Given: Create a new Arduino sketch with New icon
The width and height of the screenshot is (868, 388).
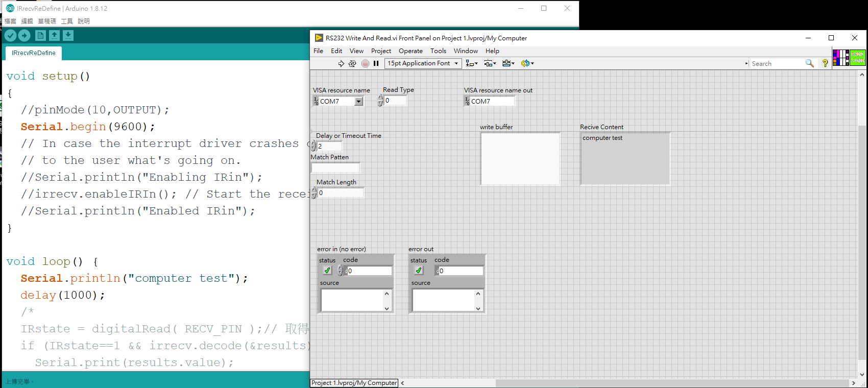Looking at the screenshot, I should pos(40,35).
